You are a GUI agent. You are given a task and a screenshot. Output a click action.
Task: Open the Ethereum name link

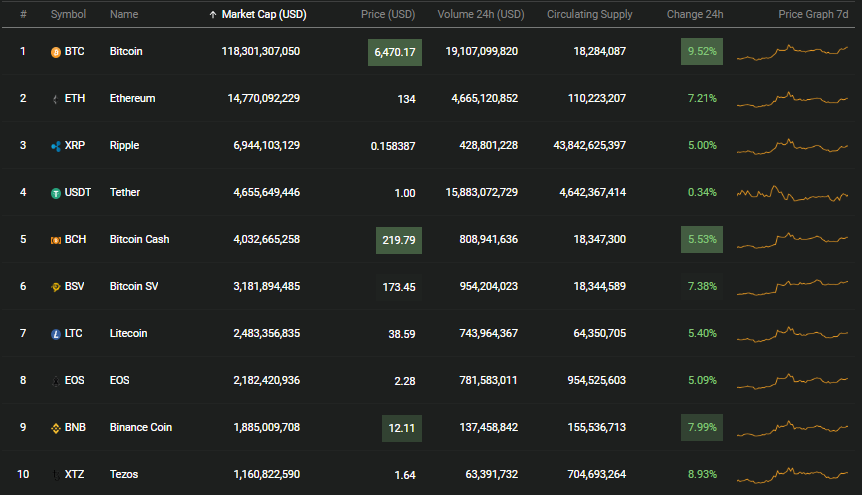coord(132,98)
